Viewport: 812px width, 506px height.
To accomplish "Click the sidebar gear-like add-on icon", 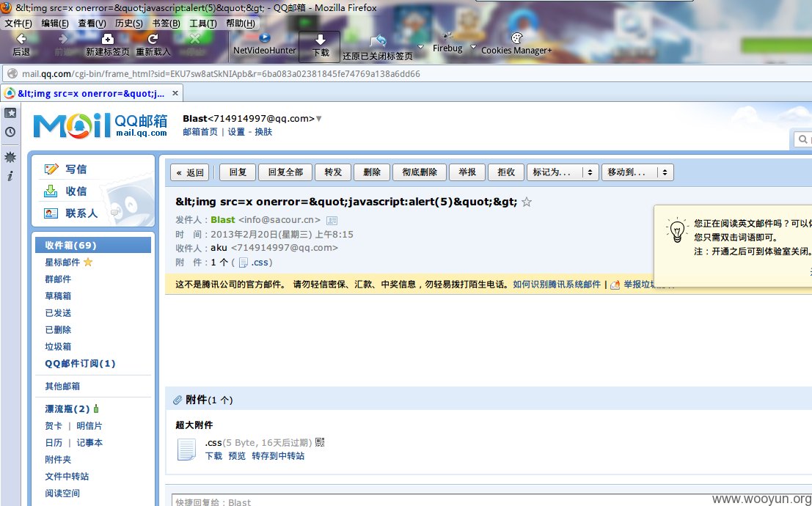I will (10, 157).
